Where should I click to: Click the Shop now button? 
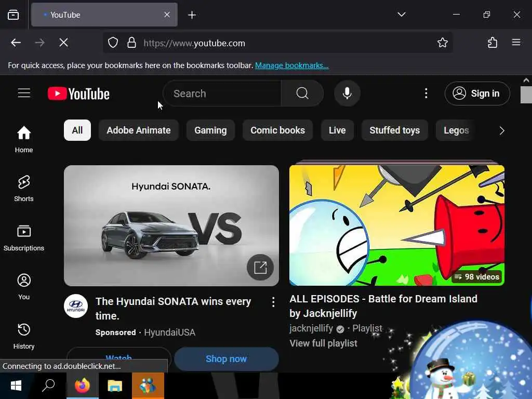point(227,359)
